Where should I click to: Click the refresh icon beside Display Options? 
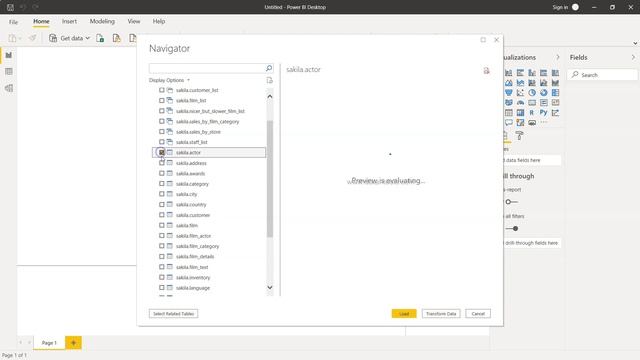point(269,80)
